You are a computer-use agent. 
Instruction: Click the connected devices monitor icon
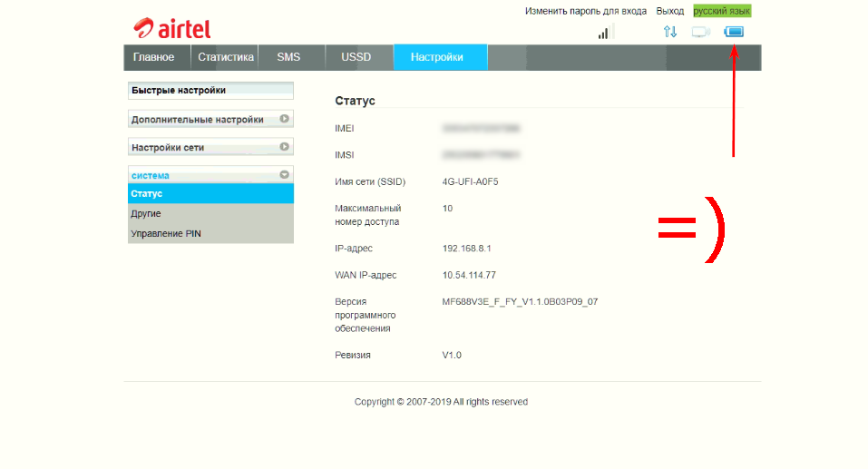[x=701, y=32]
